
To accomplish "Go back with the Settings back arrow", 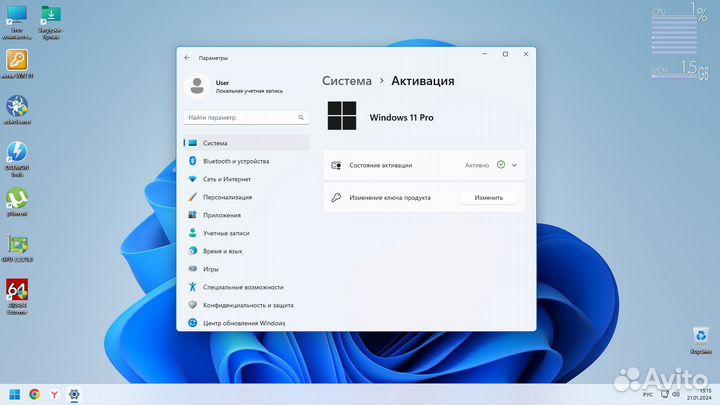I will point(187,58).
